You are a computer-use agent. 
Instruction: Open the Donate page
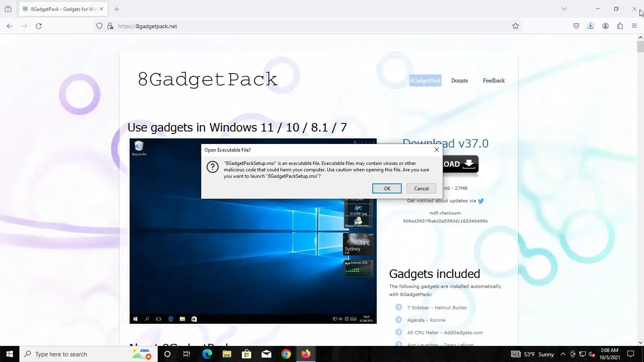459,80
